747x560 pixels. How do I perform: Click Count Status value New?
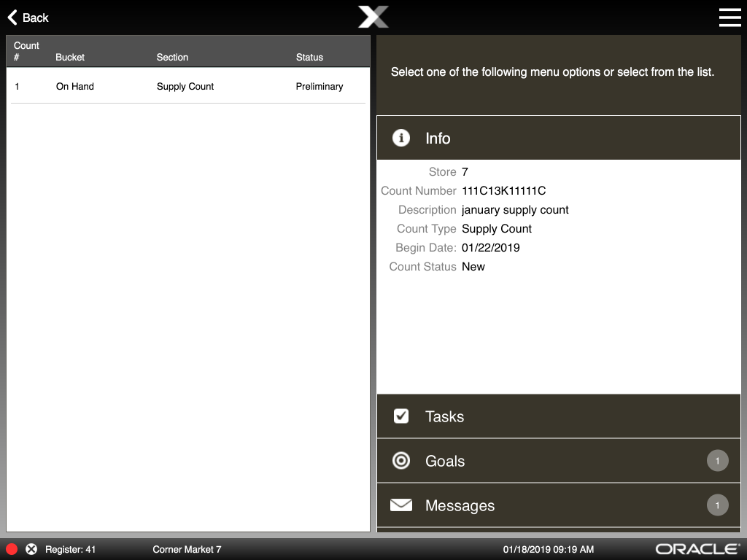coord(473,267)
